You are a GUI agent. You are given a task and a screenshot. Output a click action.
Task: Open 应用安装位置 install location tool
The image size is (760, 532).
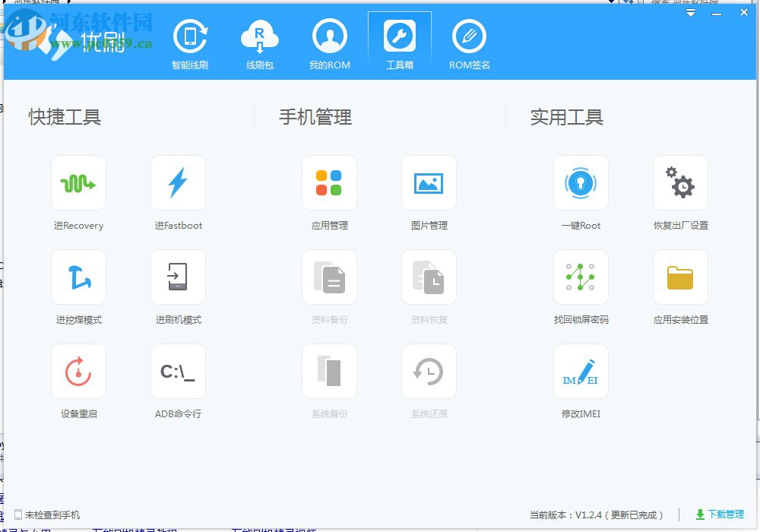click(x=680, y=287)
